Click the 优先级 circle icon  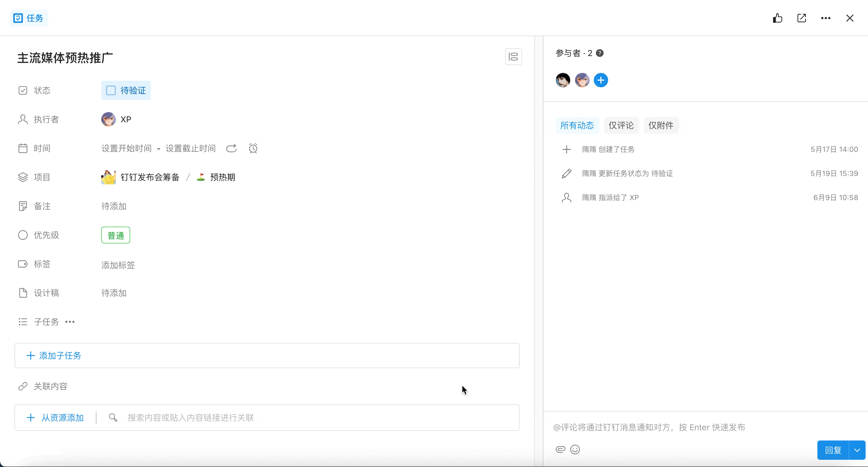coord(23,235)
